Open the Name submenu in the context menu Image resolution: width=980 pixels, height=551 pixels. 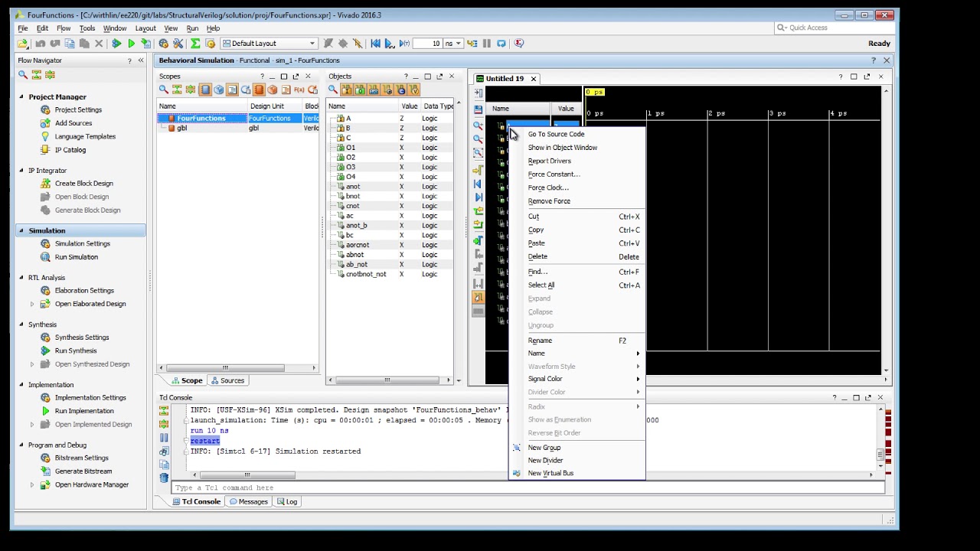coord(577,354)
